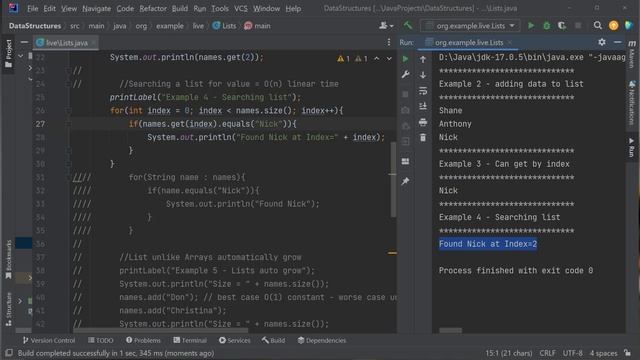Open run configuration wrench icon in Run panel
This screenshot has width=640, height=360.
coord(405,75)
